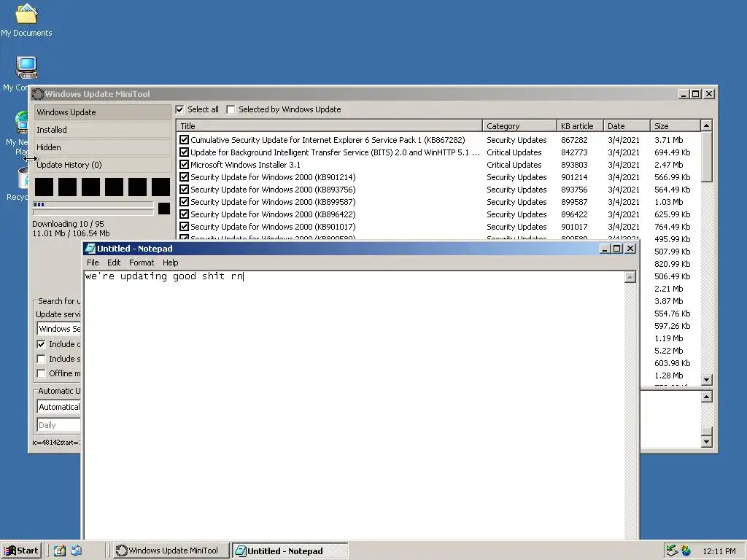This screenshot has width=747, height=560.
Task: Click update list scroll up arrow
Action: [706, 125]
